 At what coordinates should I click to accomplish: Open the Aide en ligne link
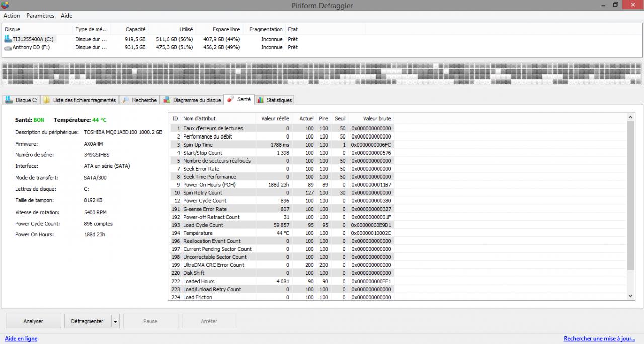21,339
